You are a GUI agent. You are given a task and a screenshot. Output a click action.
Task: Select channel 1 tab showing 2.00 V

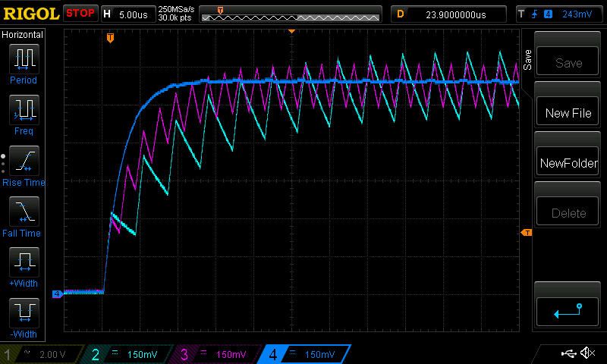click(x=42, y=354)
